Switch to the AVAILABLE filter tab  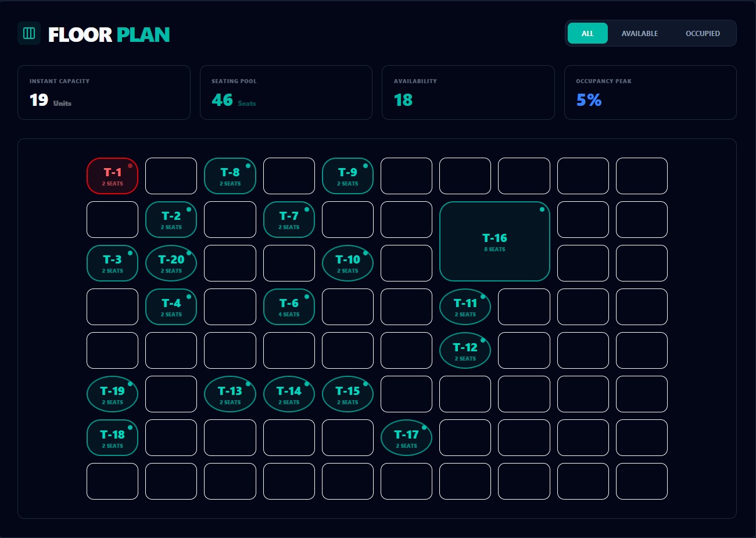coord(639,33)
